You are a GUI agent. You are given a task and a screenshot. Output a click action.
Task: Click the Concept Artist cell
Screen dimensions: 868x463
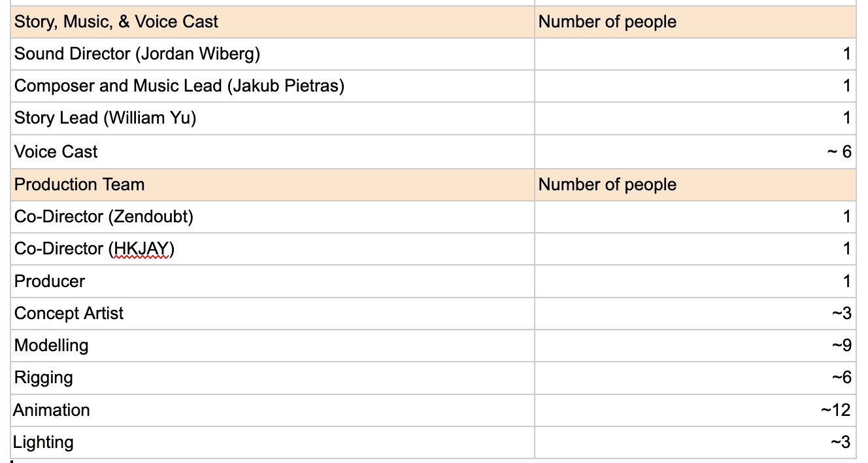pos(69,313)
